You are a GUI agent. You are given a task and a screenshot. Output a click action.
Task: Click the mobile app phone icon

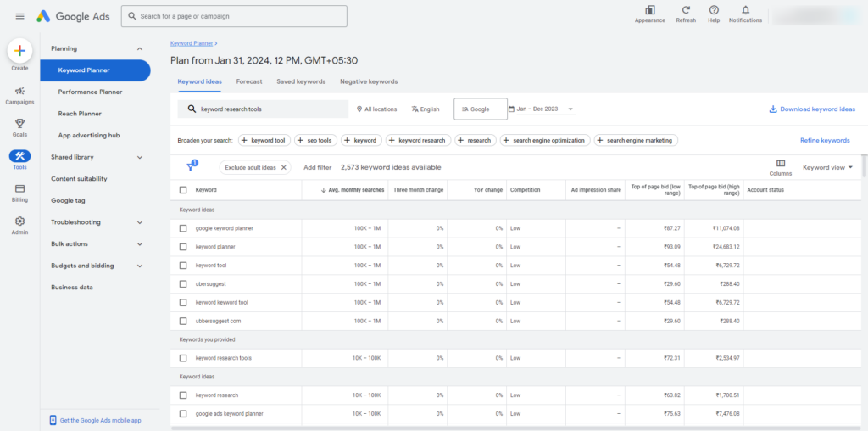click(53, 420)
